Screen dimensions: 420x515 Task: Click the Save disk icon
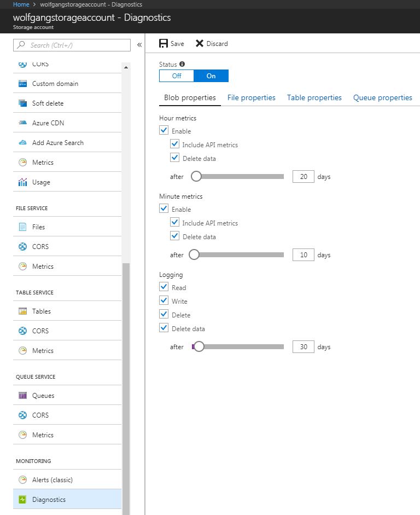click(x=164, y=43)
